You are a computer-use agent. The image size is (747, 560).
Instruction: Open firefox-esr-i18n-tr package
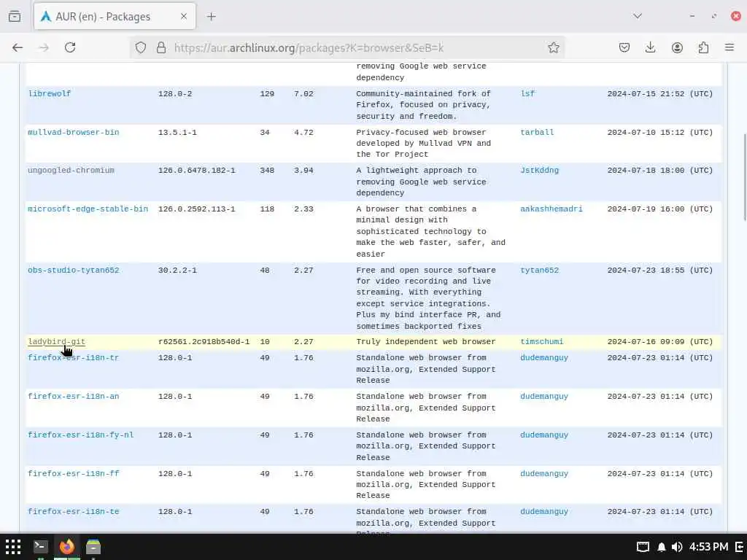pyautogui.click(x=74, y=358)
